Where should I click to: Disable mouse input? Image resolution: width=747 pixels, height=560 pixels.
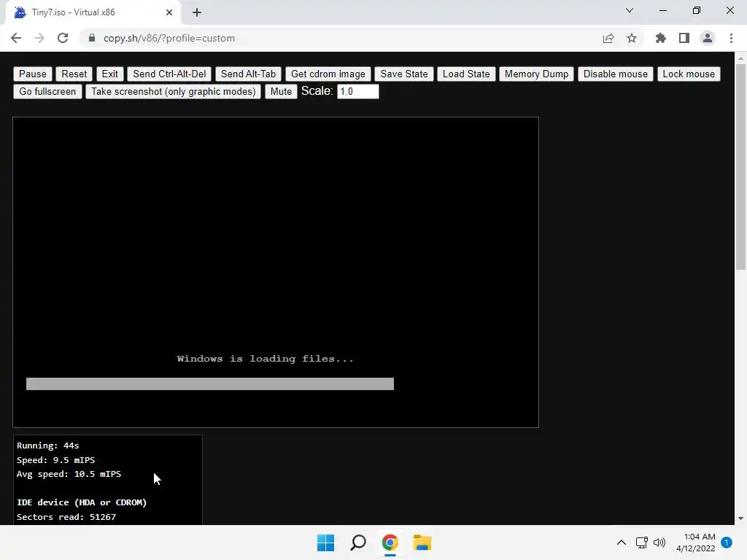coord(616,74)
